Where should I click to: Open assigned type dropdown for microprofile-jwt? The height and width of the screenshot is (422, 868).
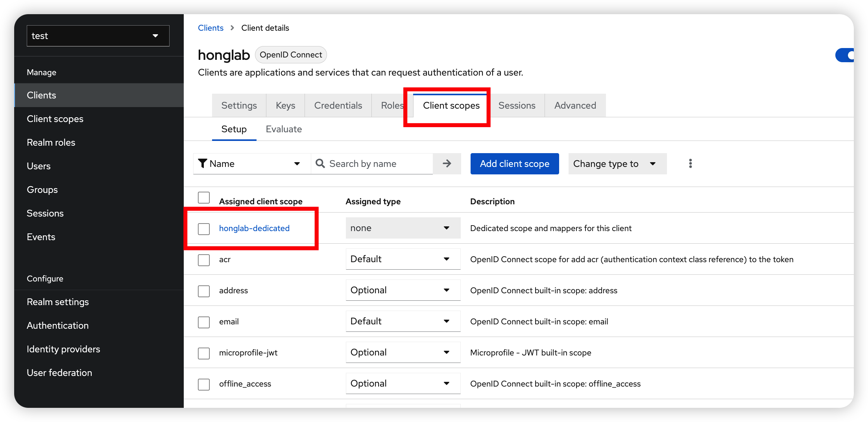pyautogui.click(x=403, y=352)
